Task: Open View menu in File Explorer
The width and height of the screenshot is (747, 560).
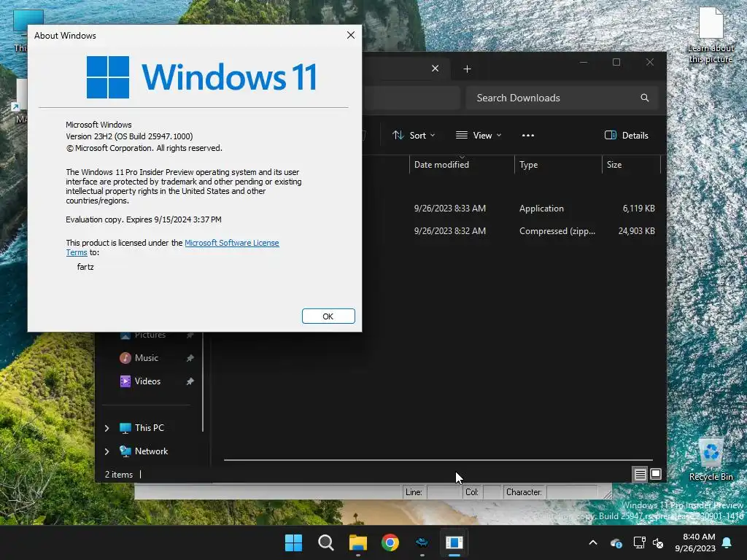Action: pos(479,135)
